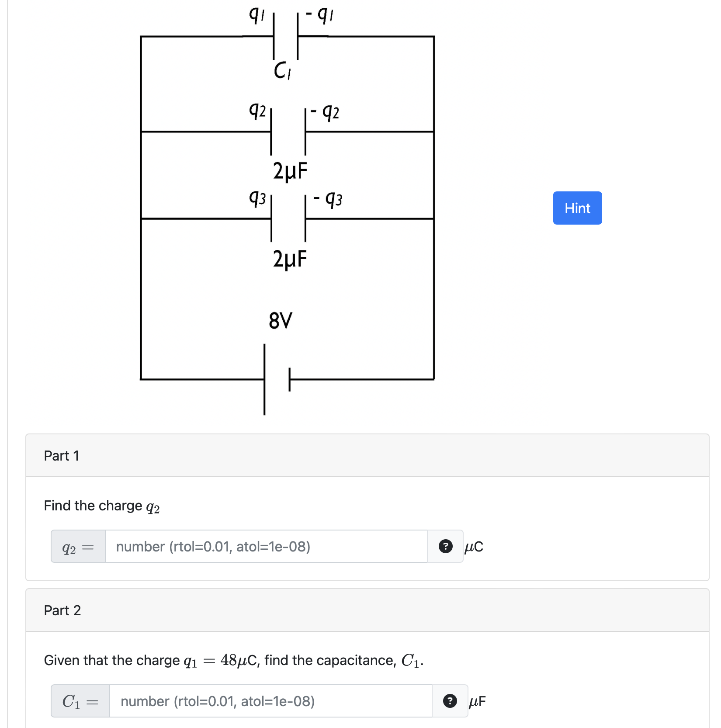721x728 pixels.
Task: Click the q2 = label beside its input
Action: (x=76, y=547)
